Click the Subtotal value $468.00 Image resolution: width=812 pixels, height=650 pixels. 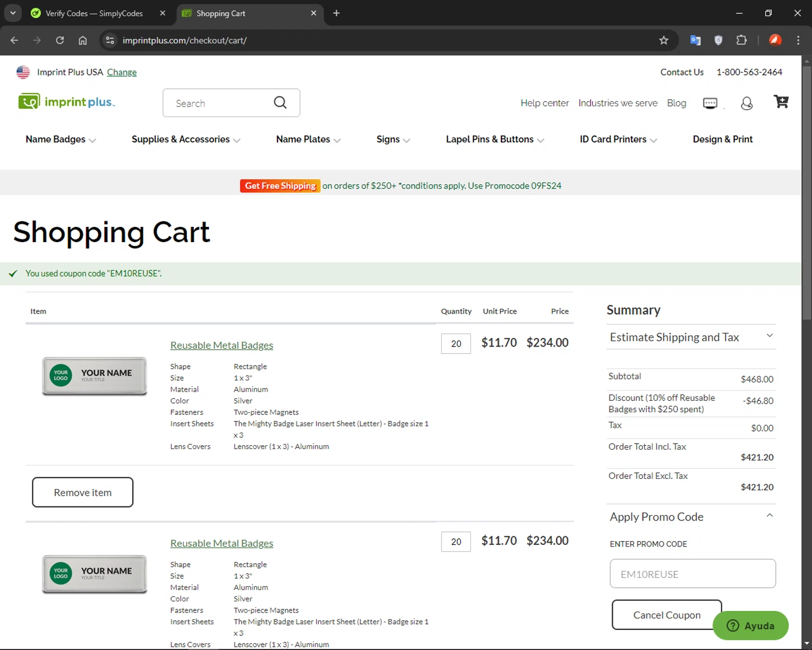point(757,379)
